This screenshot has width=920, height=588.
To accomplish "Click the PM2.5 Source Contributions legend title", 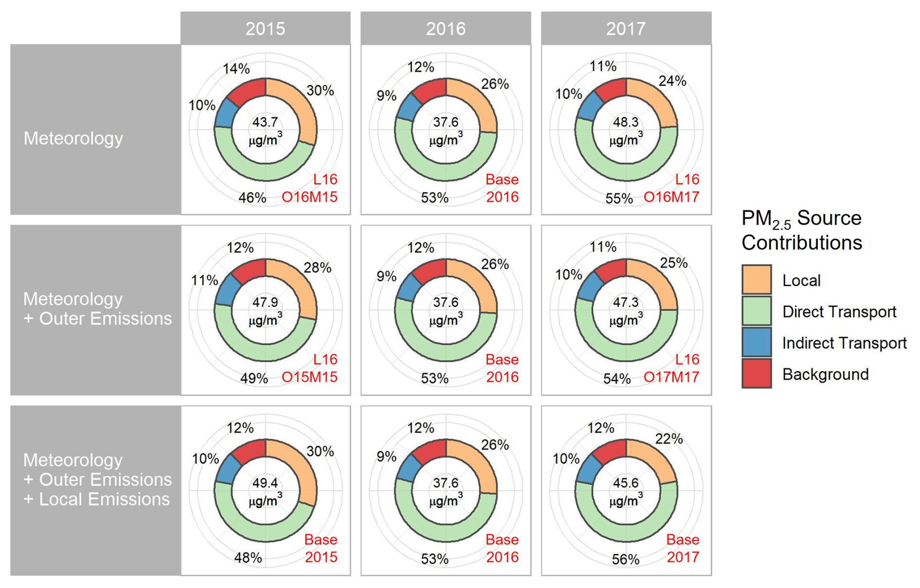I will (801, 230).
